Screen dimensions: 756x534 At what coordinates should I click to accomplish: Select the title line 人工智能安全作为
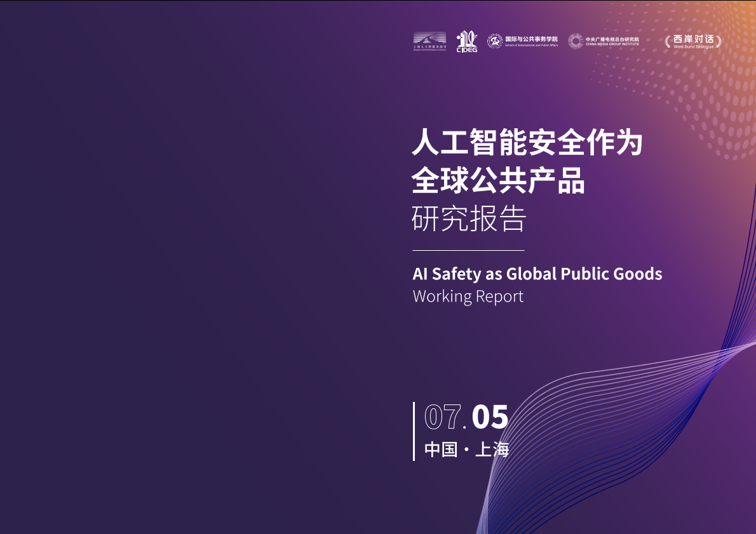coord(527,142)
